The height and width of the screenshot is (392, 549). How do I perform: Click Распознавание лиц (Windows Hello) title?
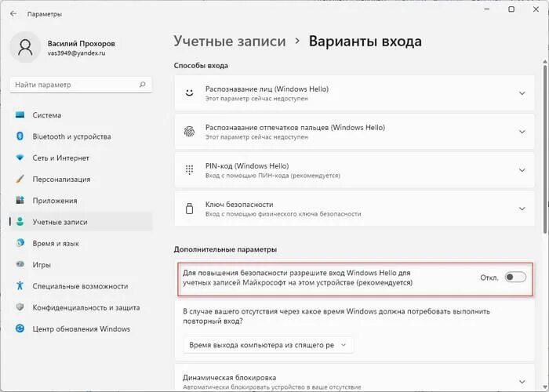pos(267,89)
